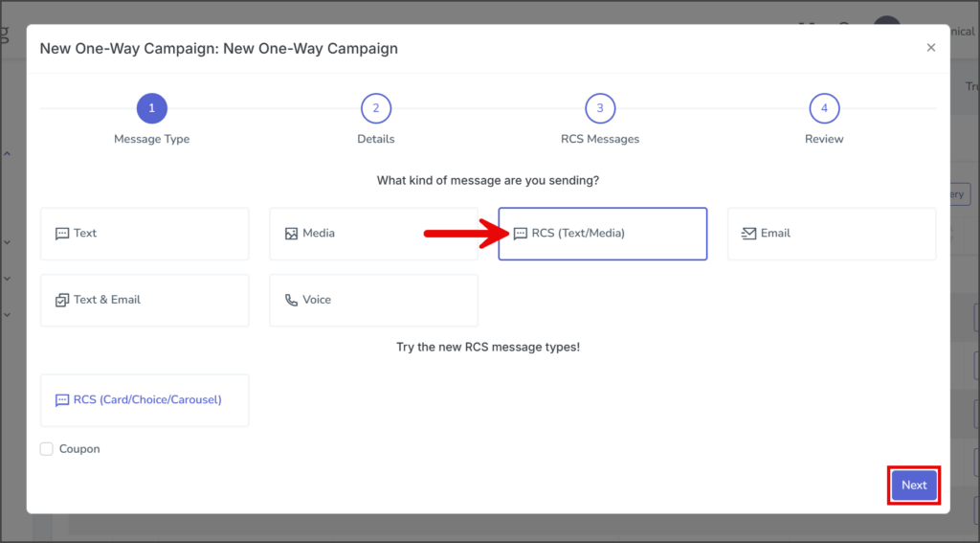This screenshot has width=980, height=543.
Task: Select the Text message type card
Action: pos(145,234)
